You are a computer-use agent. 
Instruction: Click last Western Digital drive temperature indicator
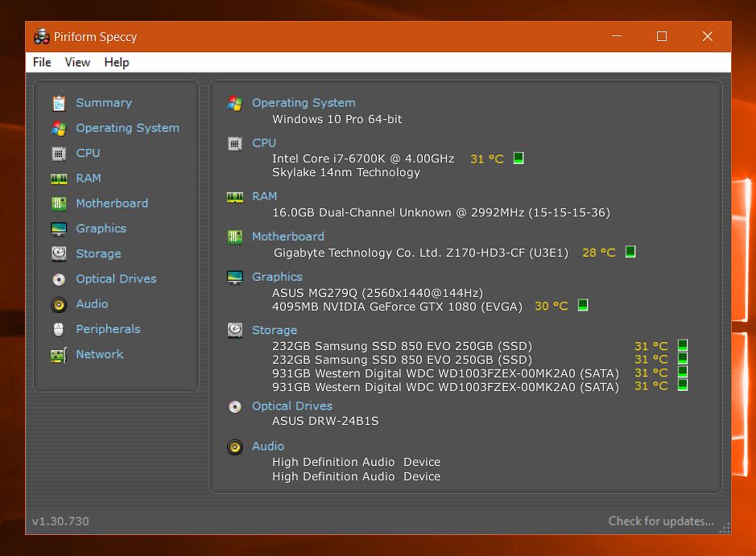coord(683,385)
